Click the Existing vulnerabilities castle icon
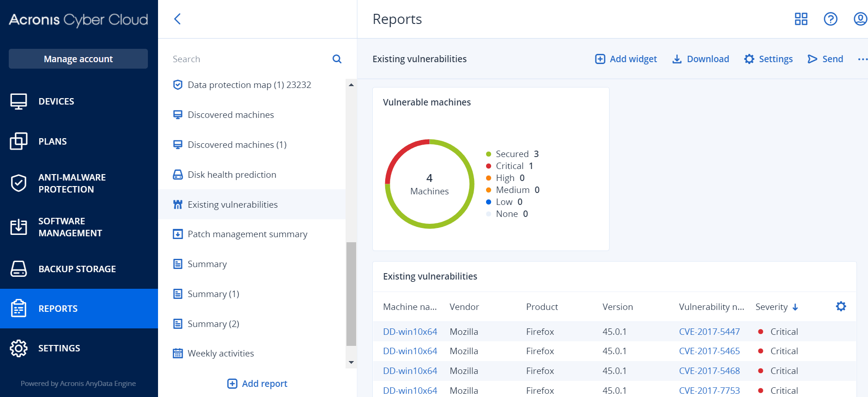Image resolution: width=868 pixels, height=397 pixels. [177, 204]
